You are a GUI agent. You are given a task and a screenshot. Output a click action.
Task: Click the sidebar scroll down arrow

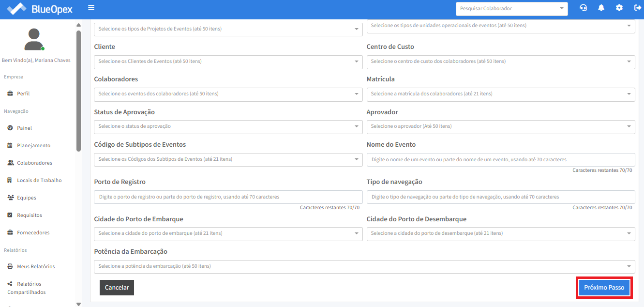pyautogui.click(x=78, y=304)
